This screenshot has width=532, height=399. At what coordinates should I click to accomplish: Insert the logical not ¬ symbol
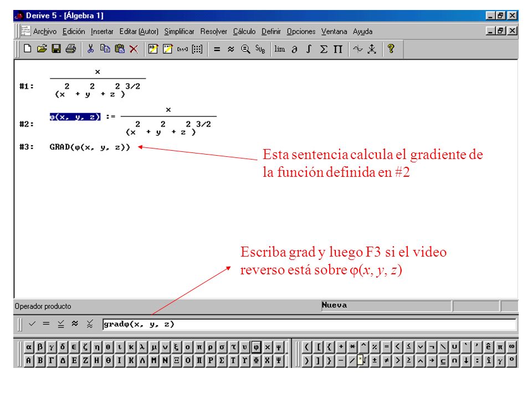coord(432,347)
